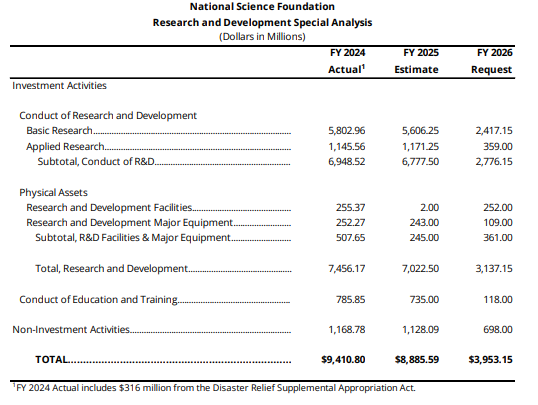538x405 pixels.
Task: Click 'Research and Development Special Analysis' heading
Action: click(262, 23)
